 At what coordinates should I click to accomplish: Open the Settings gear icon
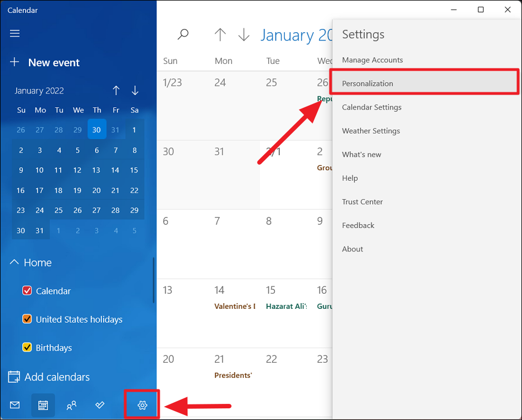point(141,406)
